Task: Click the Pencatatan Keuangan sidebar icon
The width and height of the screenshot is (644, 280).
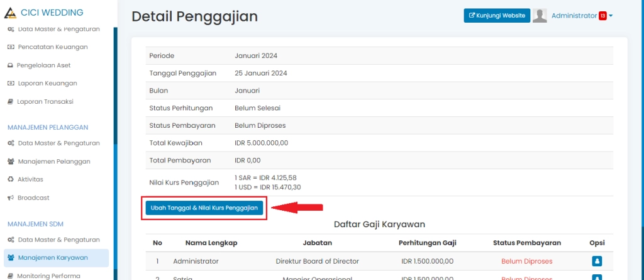Action: pyautogui.click(x=11, y=47)
